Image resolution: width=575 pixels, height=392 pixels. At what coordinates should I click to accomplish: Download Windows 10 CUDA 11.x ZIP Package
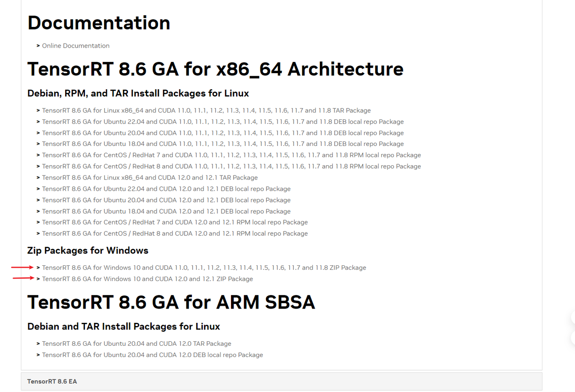[204, 268]
